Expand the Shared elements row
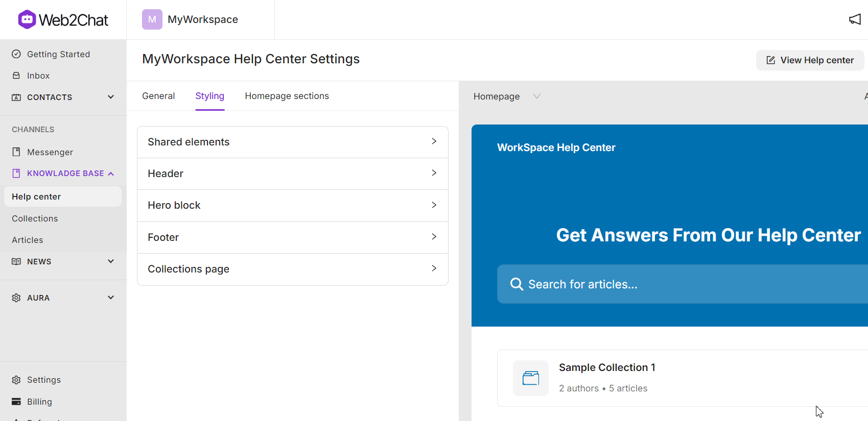This screenshot has width=868, height=421. click(293, 142)
